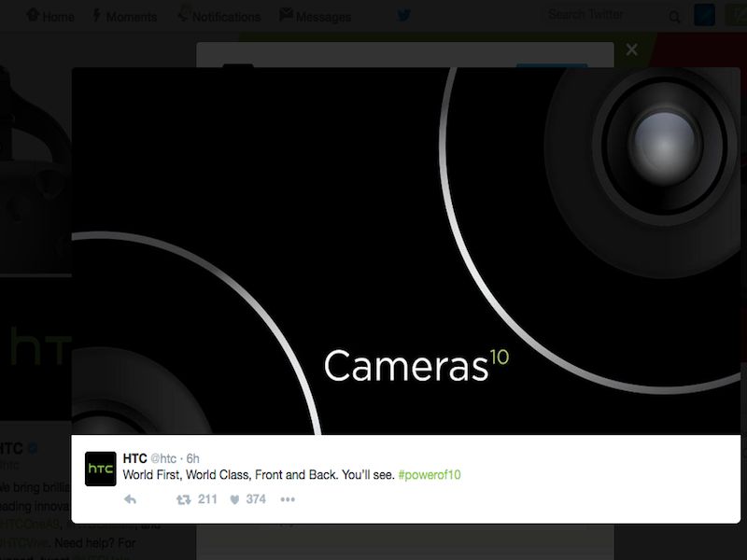Open Messages in the top bar
The height and width of the screenshot is (560, 747).
tap(316, 16)
